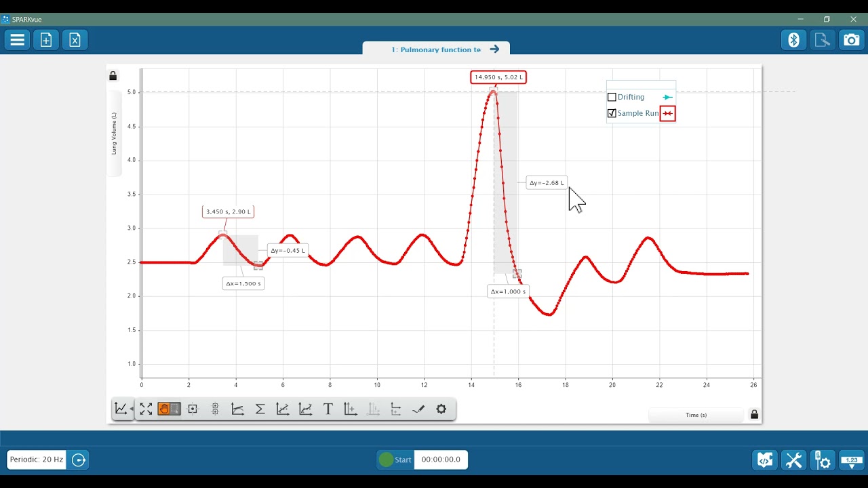
Task: Activate the coordinates crosshair tool
Action: pyautogui.click(x=193, y=409)
